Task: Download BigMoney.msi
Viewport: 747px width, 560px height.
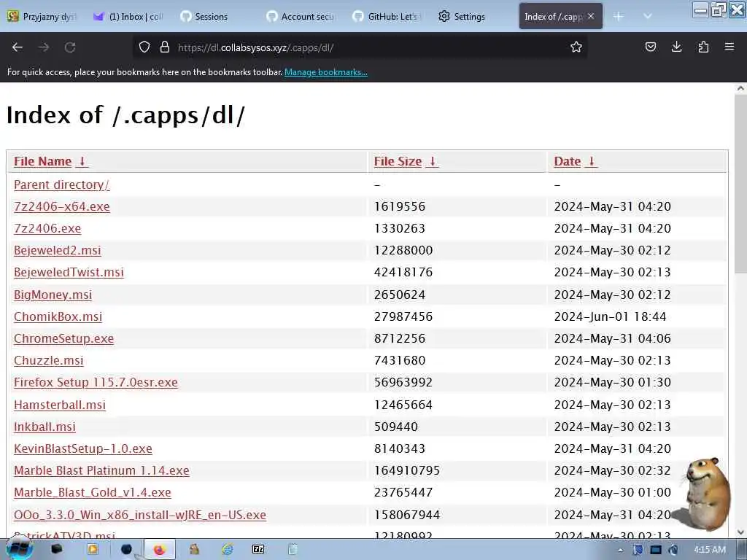Action: [x=53, y=295]
